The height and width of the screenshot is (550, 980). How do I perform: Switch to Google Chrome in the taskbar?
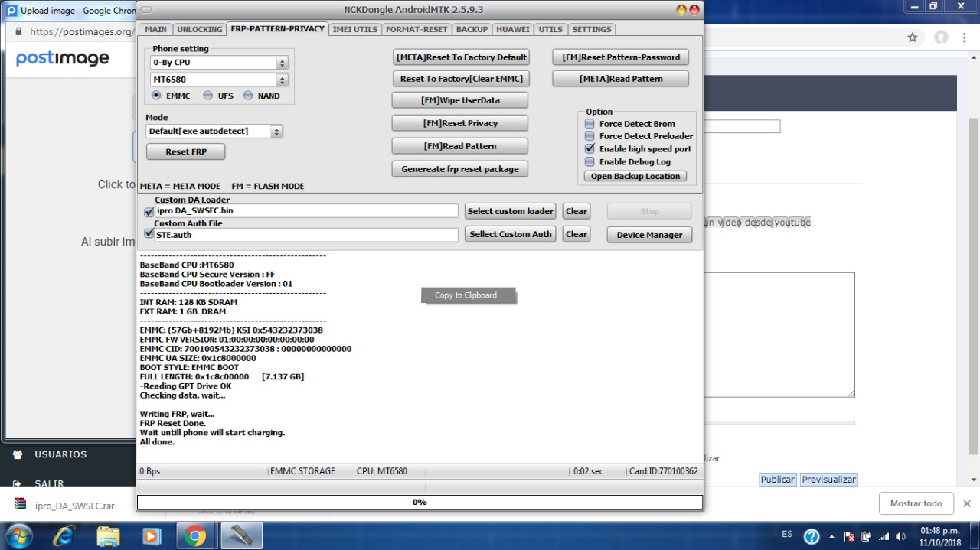195,535
